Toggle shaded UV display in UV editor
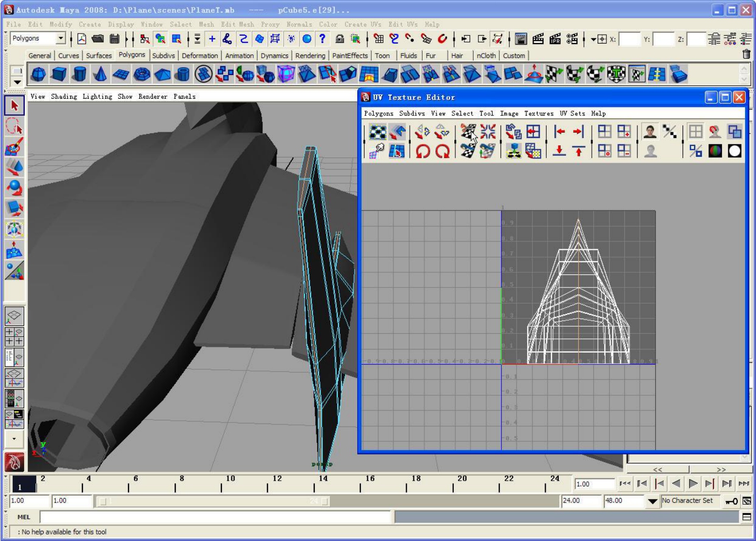Screen dimensions: 756x541 tap(734, 132)
